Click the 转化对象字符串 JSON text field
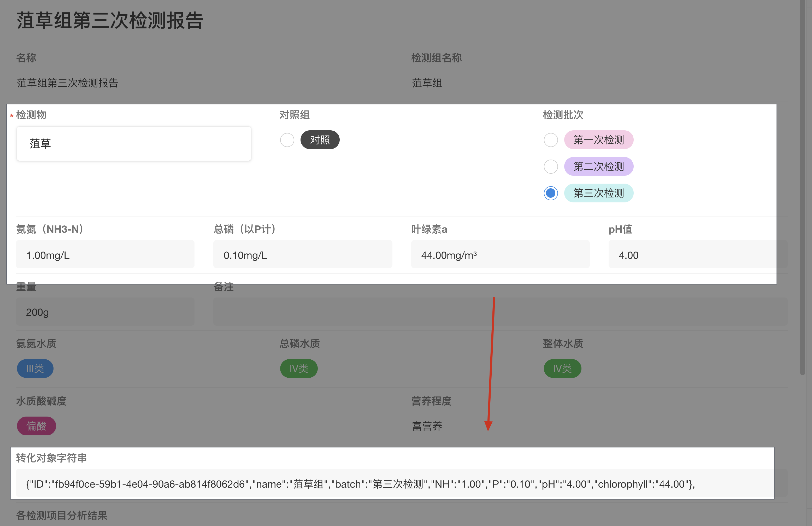This screenshot has height=526, width=812. tap(392, 484)
